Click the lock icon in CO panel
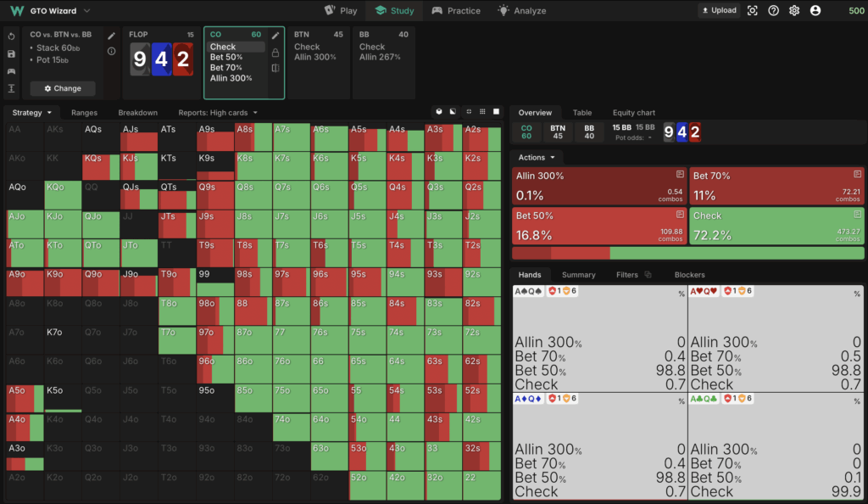This screenshot has height=504, width=868. pyautogui.click(x=275, y=52)
